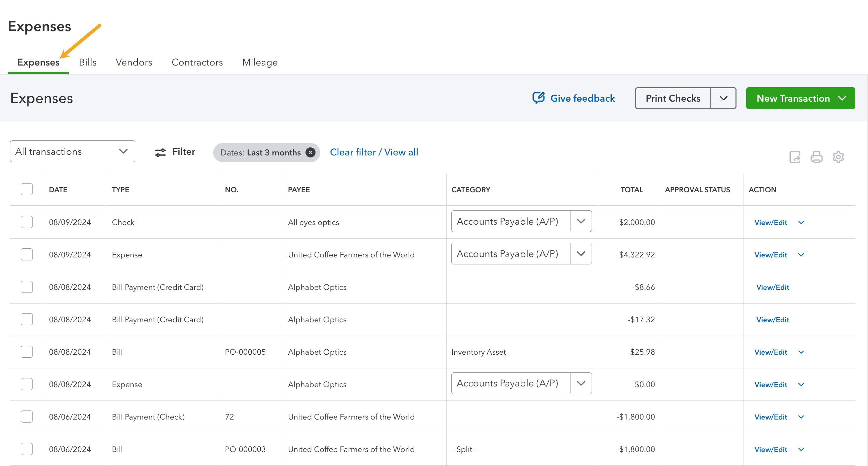Remove the Last 3 months date filter chip
Screen dimensions: 868x466
(310, 152)
